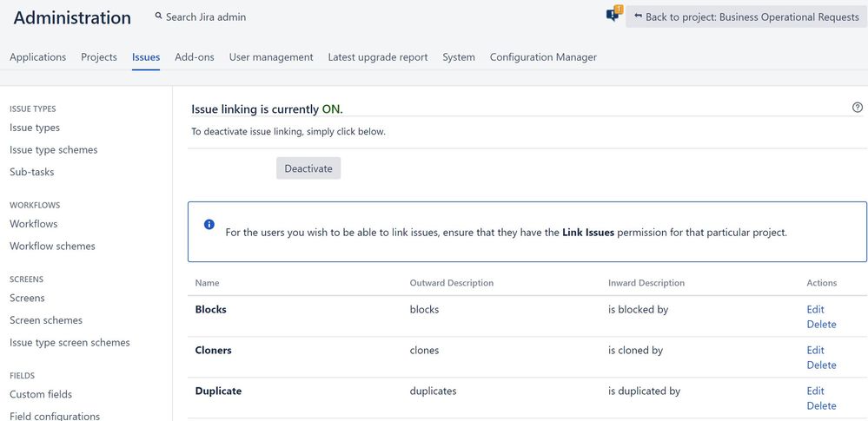Select the Issues tab
The height and width of the screenshot is (421, 868).
click(146, 57)
